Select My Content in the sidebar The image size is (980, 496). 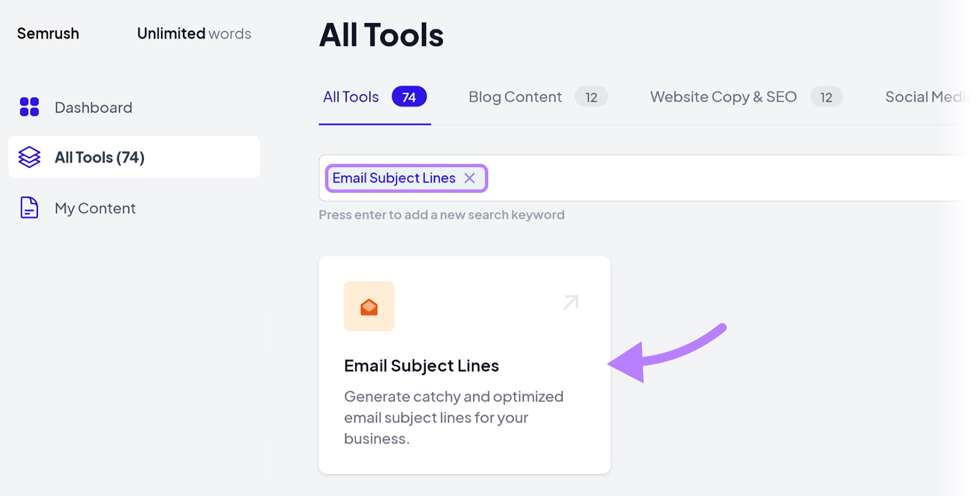[95, 208]
